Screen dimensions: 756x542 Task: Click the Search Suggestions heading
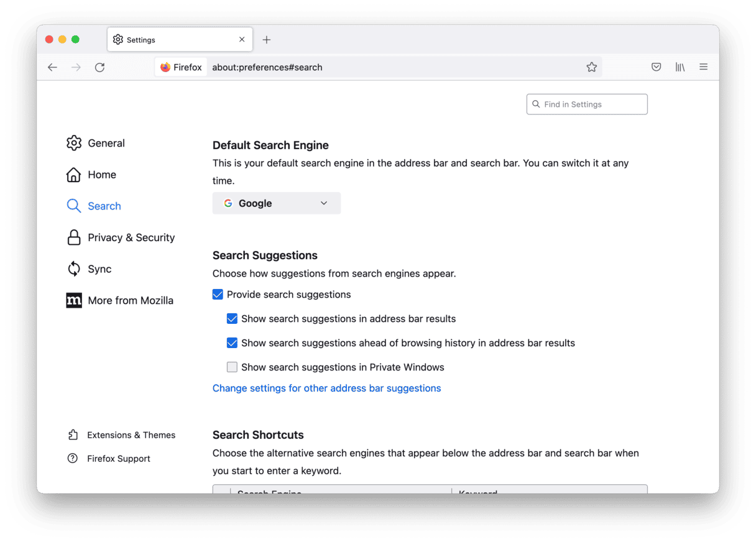pyautogui.click(x=265, y=255)
